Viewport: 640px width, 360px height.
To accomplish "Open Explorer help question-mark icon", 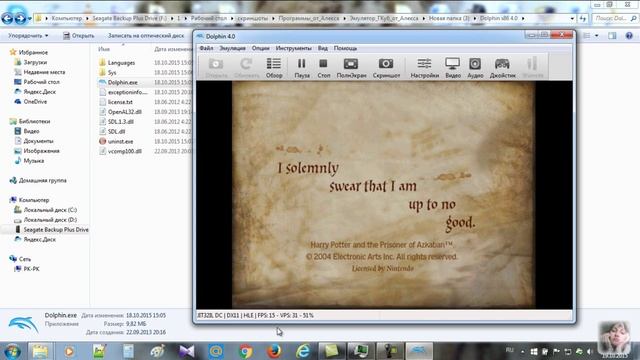I will click(x=629, y=36).
